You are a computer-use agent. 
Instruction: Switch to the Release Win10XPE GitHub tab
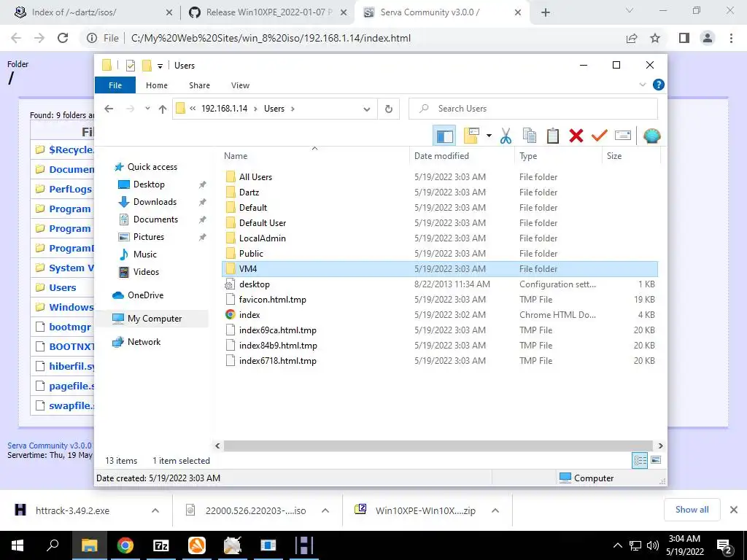pos(267,12)
